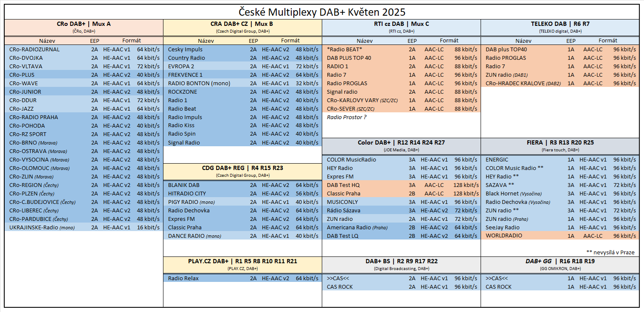Click the 'Radio Prostor ?' note

point(346,117)
